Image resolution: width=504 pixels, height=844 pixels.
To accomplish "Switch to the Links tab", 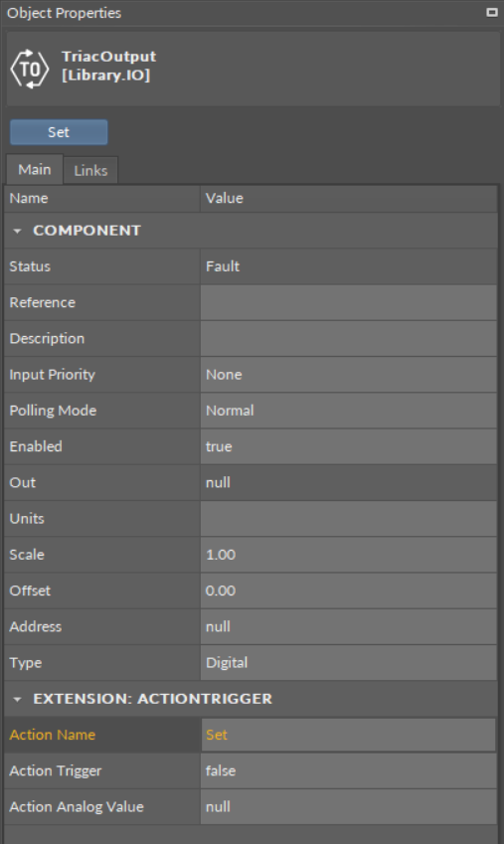I will pyautogui.click(x=90, y=171).
